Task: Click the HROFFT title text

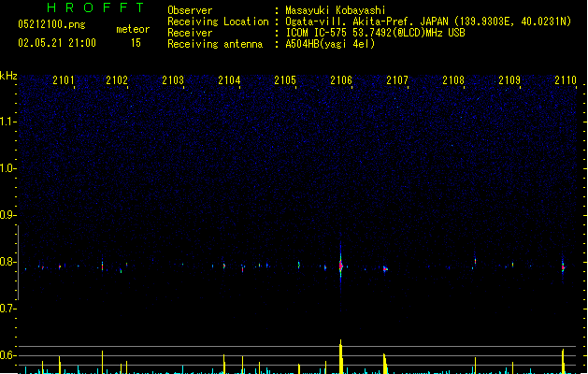Action: (x=96, y=7)
